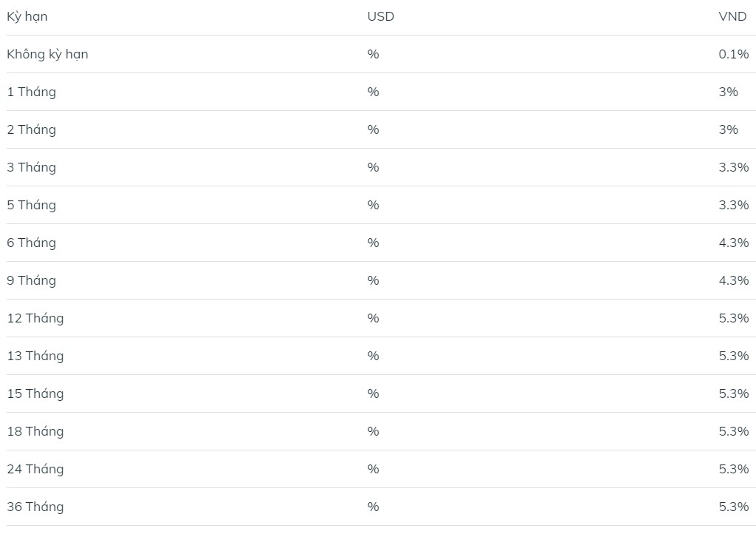This screenshot has height=534, width=756.
Task: Click the USD column header
Action: 380,16
